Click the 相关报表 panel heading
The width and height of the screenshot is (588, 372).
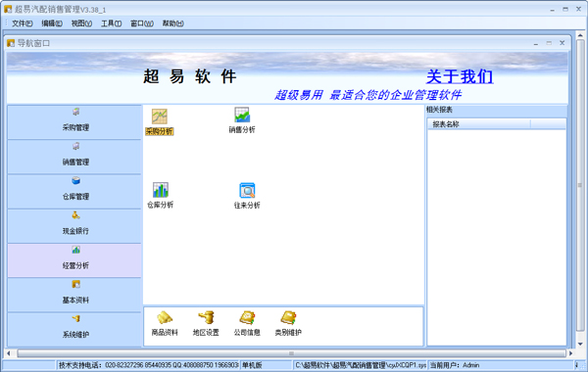[439, 110]
